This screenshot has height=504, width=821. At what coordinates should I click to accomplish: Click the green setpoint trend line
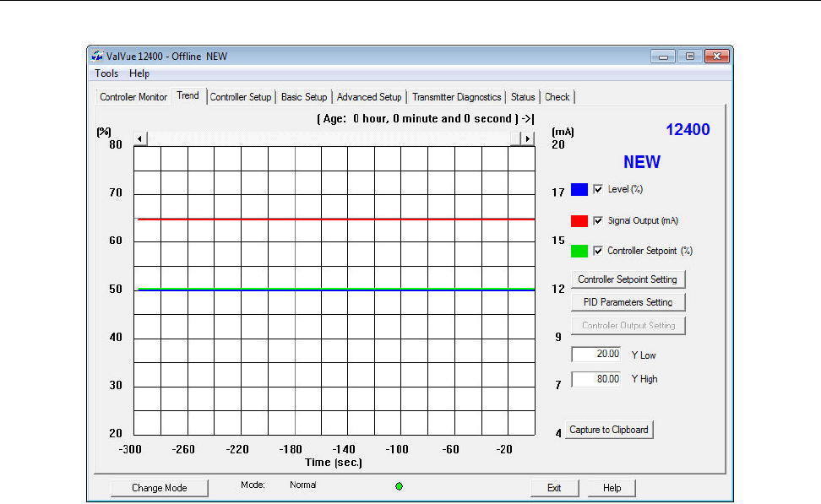point(336,289)
